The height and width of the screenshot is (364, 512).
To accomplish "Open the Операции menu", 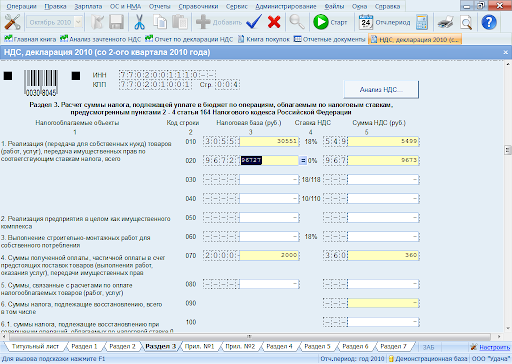I will point(22,6).
